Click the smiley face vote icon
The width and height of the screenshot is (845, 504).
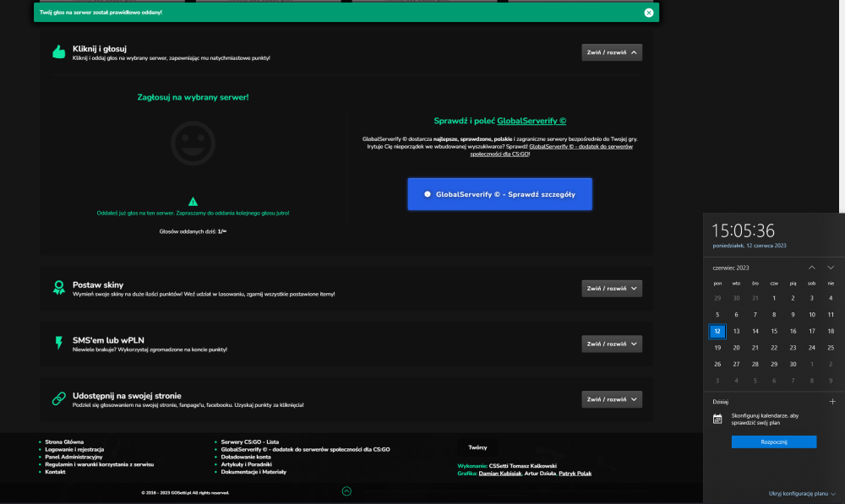[193, 144]
